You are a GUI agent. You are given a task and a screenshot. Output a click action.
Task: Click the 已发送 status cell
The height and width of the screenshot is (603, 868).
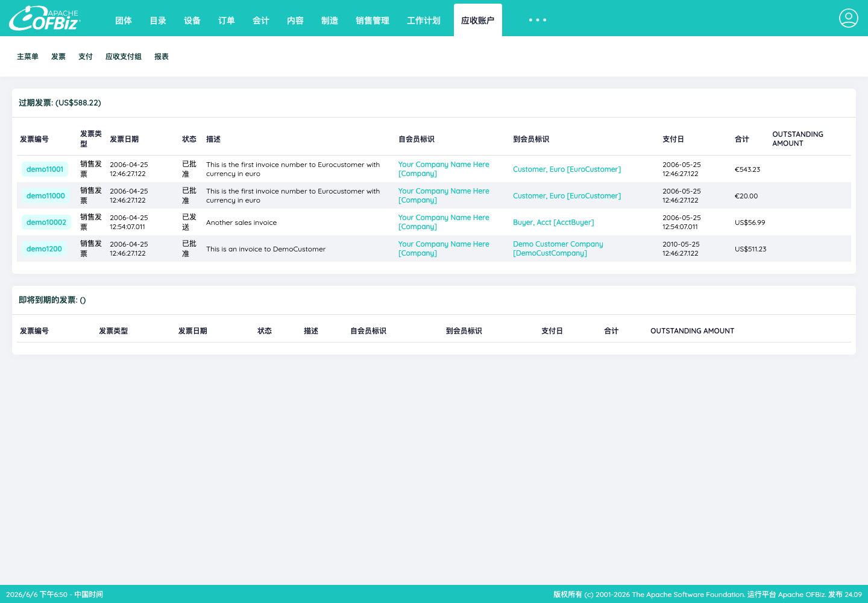pos(189,222)
